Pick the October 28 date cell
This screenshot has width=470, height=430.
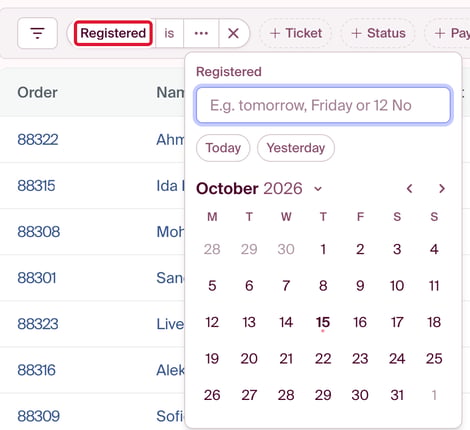tap(286, 395)
